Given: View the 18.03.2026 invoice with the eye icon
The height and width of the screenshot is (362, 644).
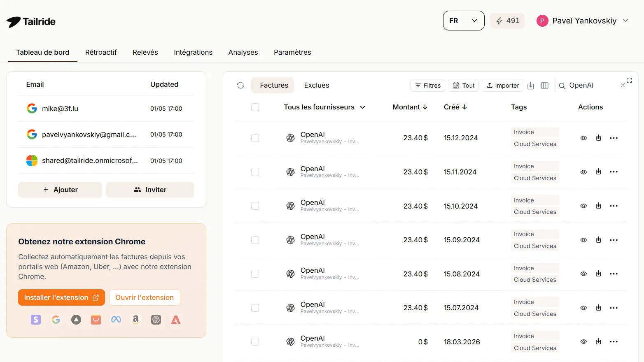Looking at the screenshot, I should pos(583,341).
